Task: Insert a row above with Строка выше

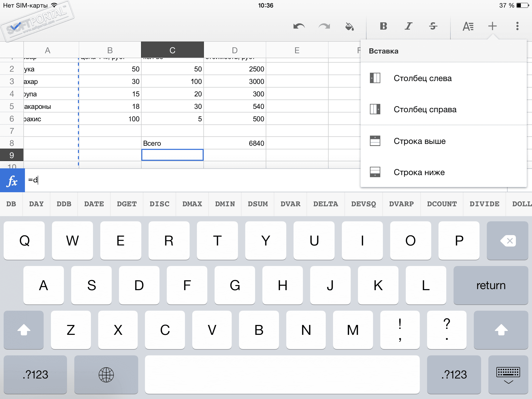Action: click(420, 141)
